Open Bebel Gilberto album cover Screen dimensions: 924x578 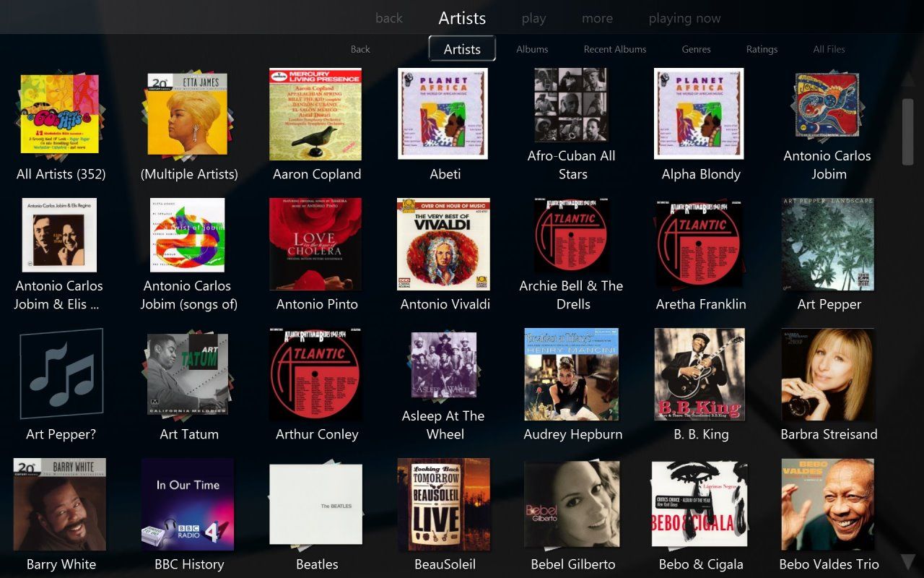(x=572, y=504)
